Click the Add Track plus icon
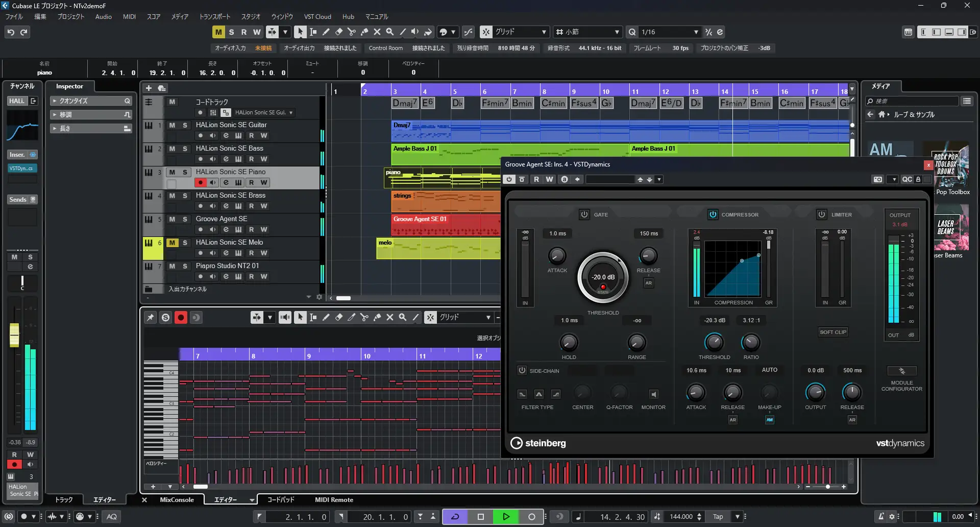This screenshot has height=527, width=980. tap(149, 88)
